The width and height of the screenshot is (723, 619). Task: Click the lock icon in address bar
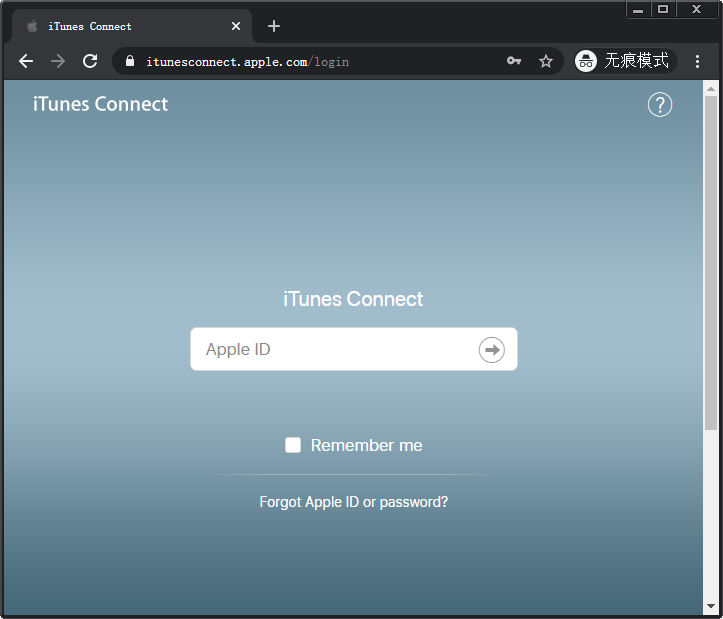pyautogui.click(x=130, y=61)
